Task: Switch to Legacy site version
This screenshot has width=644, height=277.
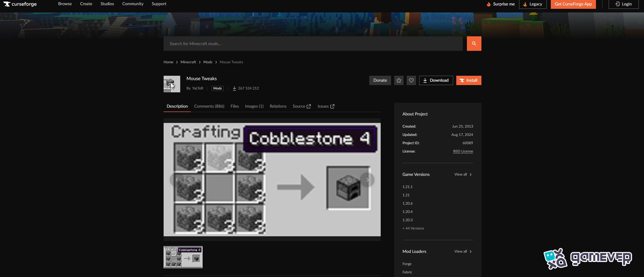Action: pos(533,4)
